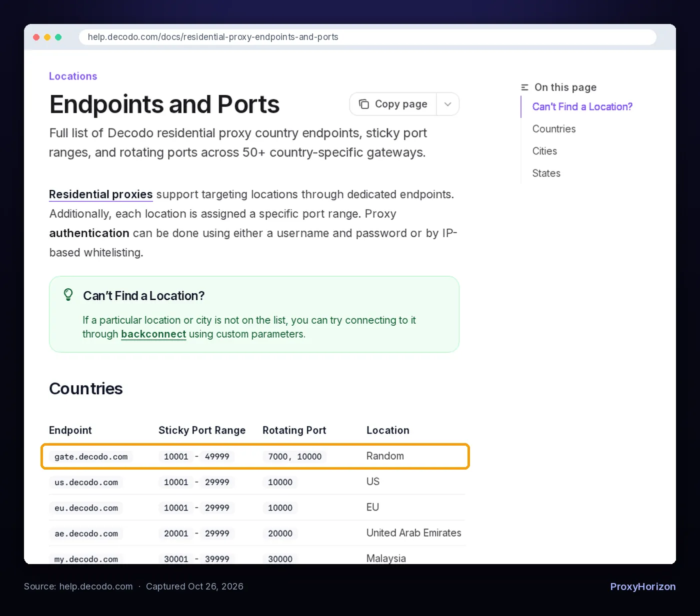The image size is (700, 616).
Task: Click the gate.decodo.com endpoint
Action: [91, 457]
